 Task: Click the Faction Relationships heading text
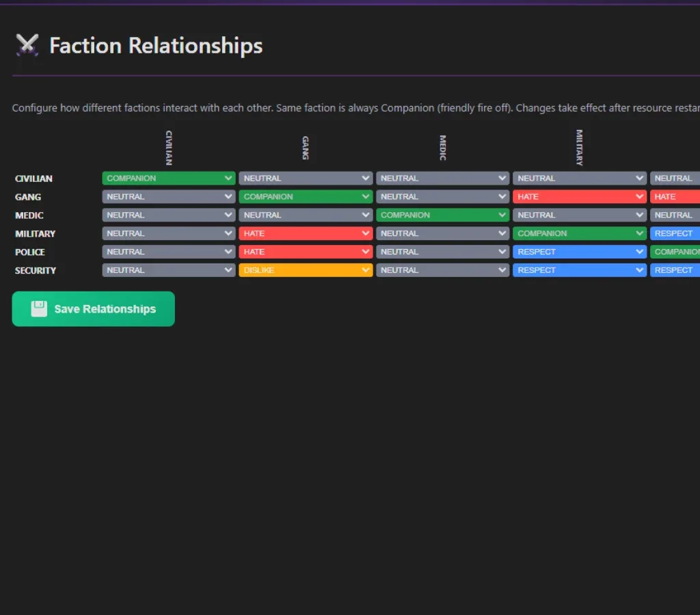[x=156, y=46]
